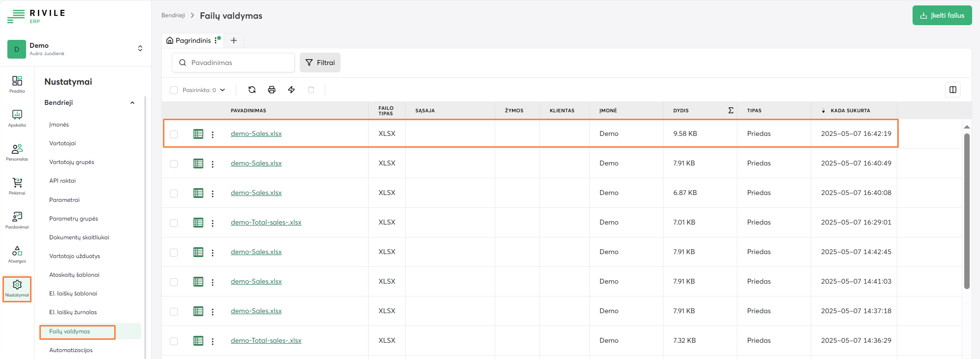The width and height of the screenshot is (980, 359).
Task: Toggle the select-all checkbox beside Pasirinkta
Action: (174, 90)
